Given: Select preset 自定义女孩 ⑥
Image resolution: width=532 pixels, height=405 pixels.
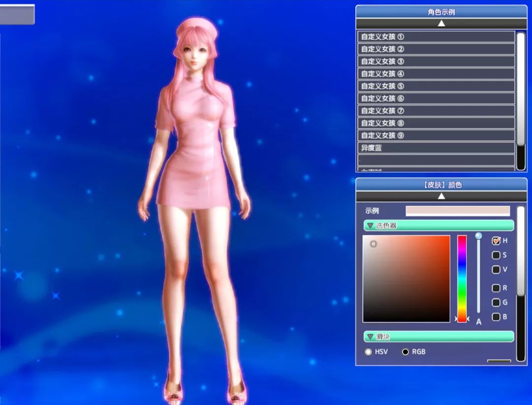Looking at the screenshot, I should click(436, 98).
